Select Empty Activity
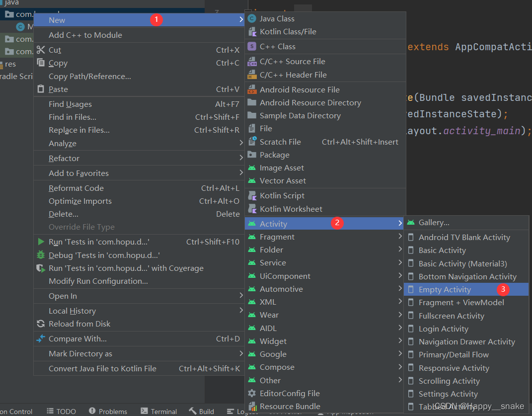Screen dimensions: 532x416 pos(466,290)
